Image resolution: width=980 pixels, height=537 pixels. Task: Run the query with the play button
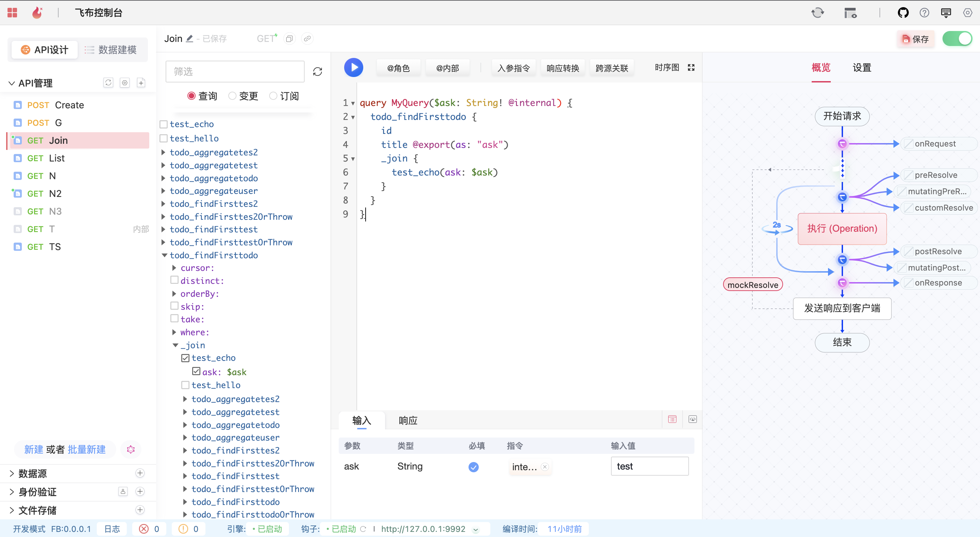(353, 68)
